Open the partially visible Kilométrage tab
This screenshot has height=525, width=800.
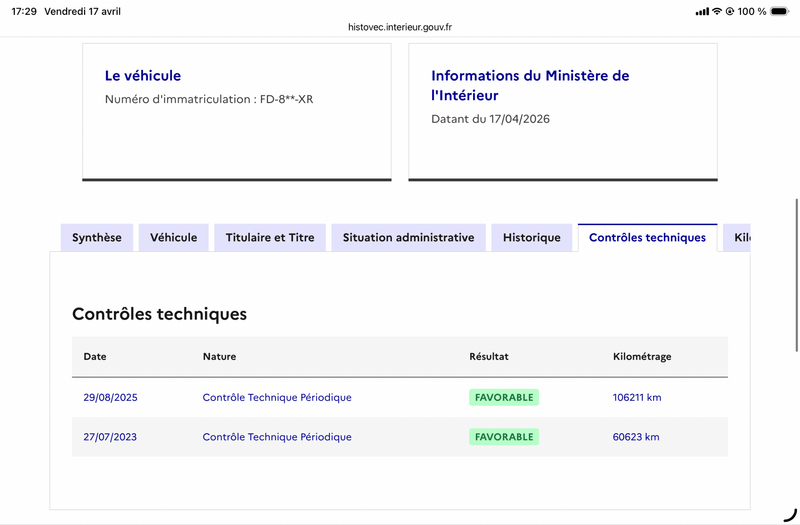coord(740,237)
